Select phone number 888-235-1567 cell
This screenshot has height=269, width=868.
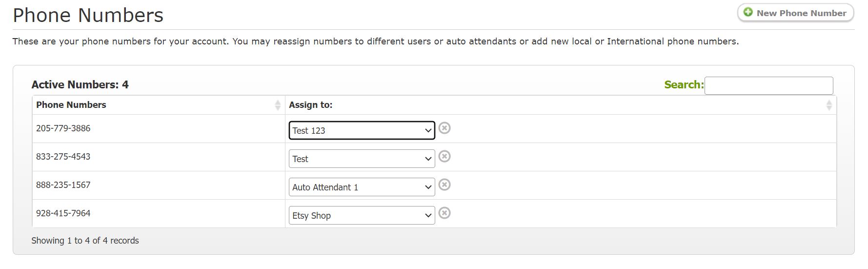tap(159, 185)
